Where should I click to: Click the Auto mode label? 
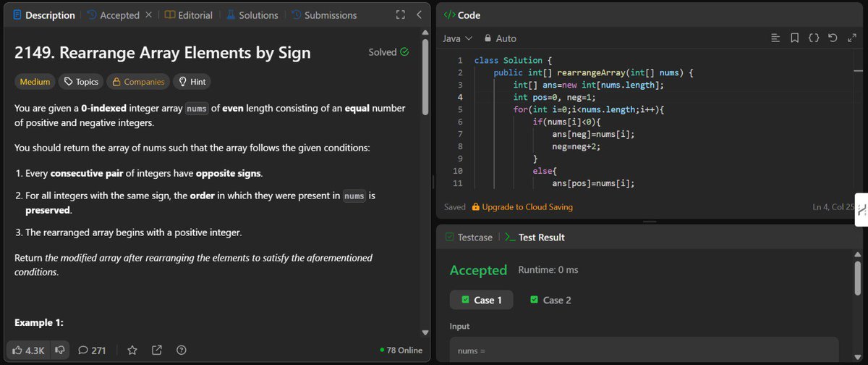pos(506,38)
